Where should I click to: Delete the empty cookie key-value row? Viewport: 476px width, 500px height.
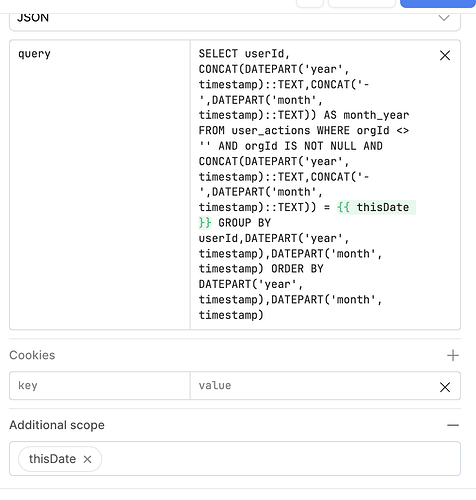point(445,387)
